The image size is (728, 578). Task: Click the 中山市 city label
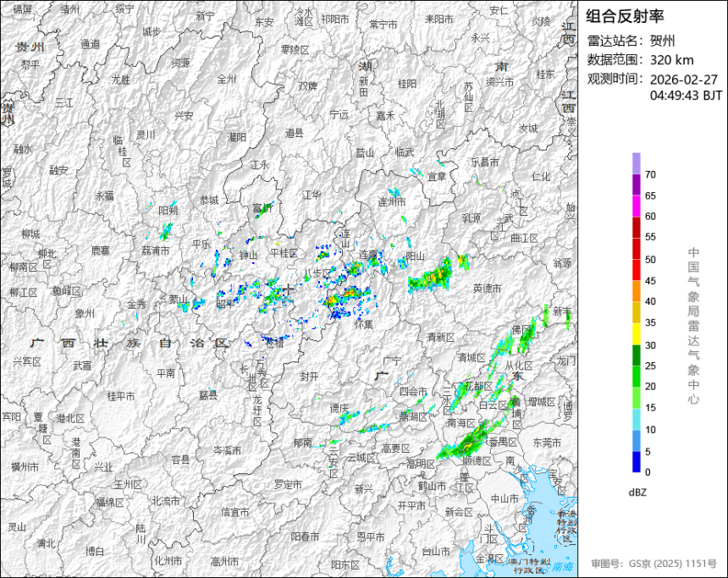(x=505, y=498)
